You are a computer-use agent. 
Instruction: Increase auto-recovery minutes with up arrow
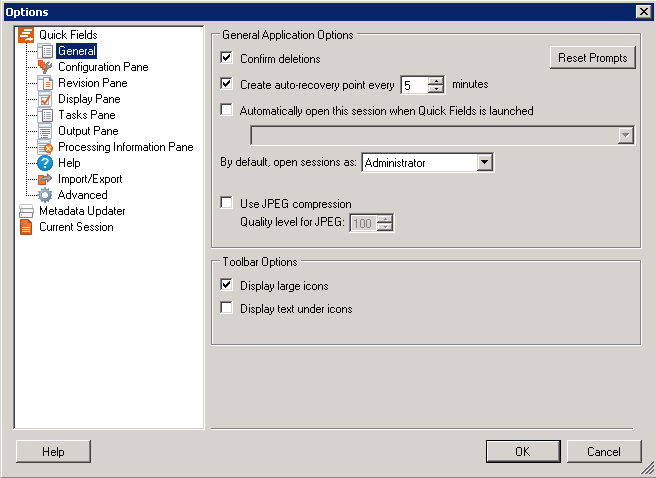[x=436, y=81]
